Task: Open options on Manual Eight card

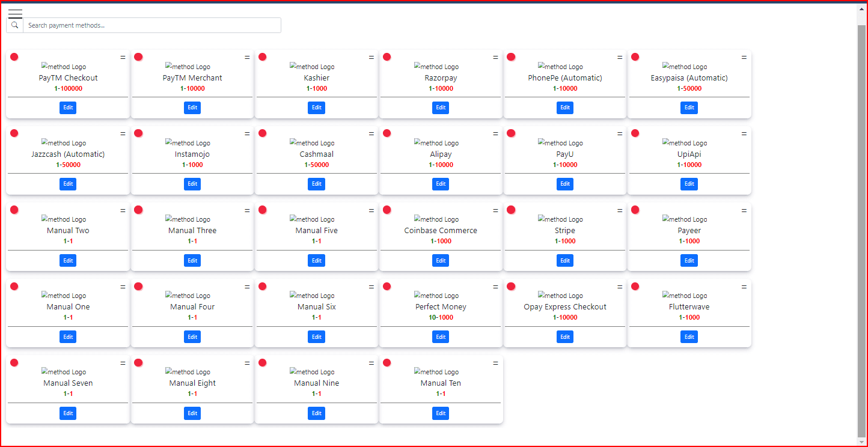Action: click(246, 362)
